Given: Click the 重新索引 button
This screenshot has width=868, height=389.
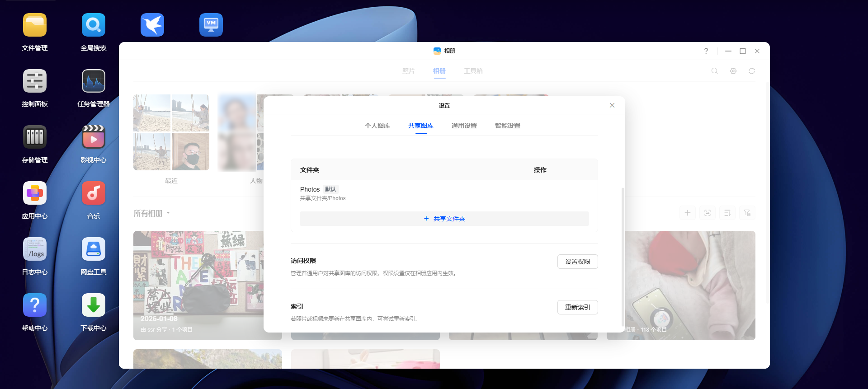Looking at the screenshot, I should (x=578, y=307).
